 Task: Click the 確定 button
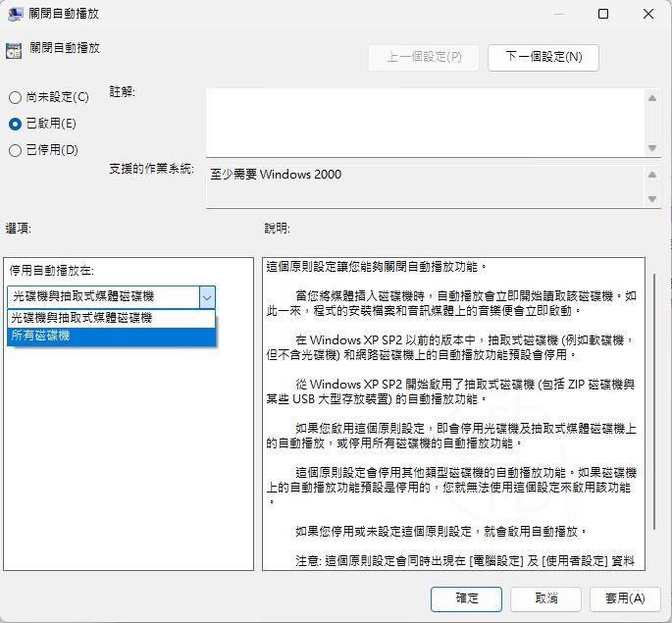pos(466,598)
